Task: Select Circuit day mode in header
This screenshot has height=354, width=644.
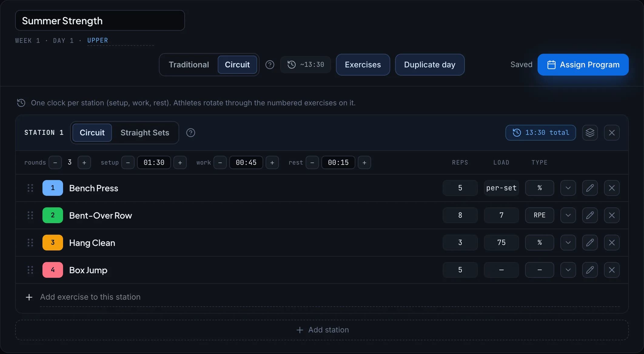Action: click(x=237, y=65)
